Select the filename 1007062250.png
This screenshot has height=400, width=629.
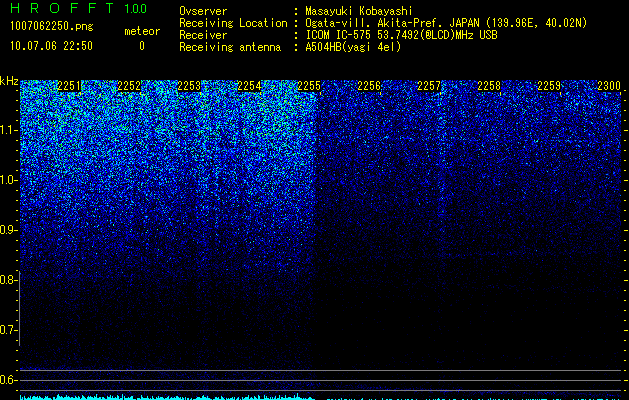tap(51, 26)
